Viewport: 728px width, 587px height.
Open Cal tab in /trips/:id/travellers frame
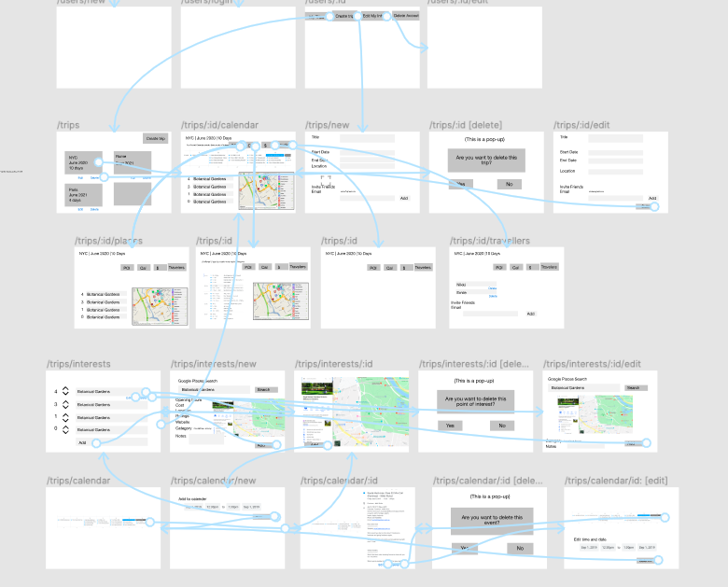(516, 268)
